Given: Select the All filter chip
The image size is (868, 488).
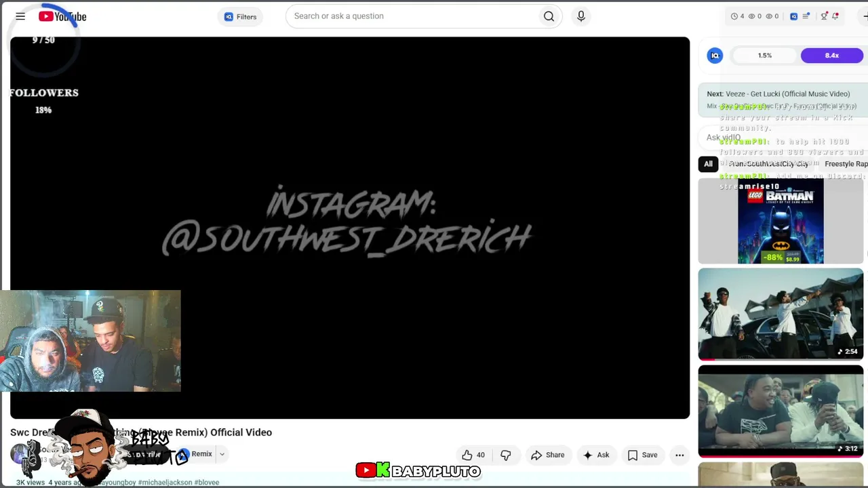Looking at the screenshot, I should 708,164.
